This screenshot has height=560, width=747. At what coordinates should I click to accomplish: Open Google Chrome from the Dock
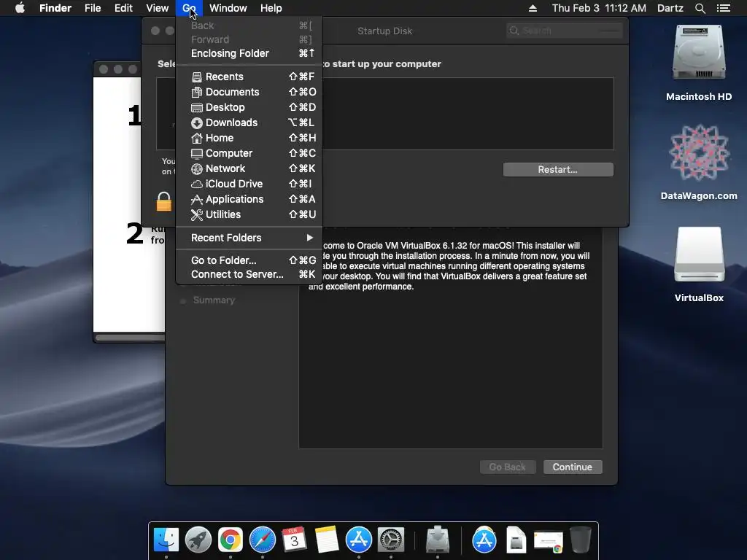pos(230,540)
